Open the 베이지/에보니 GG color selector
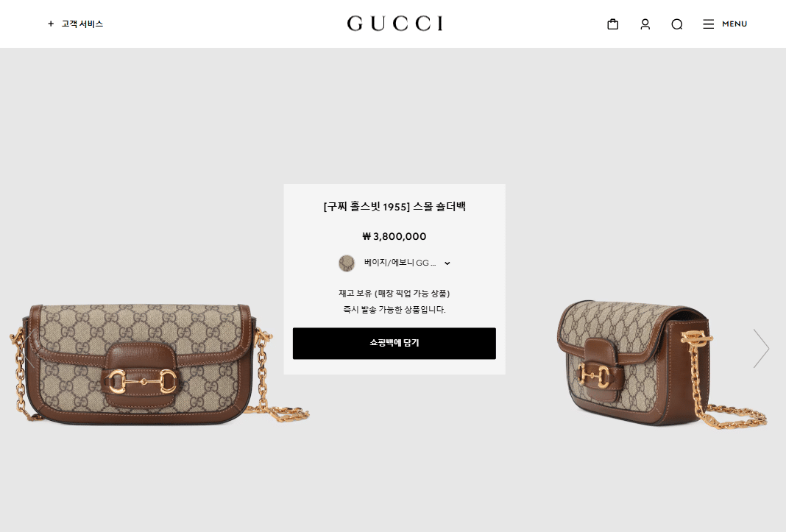This screenshot has height=532, width=786. click(394, 263)
